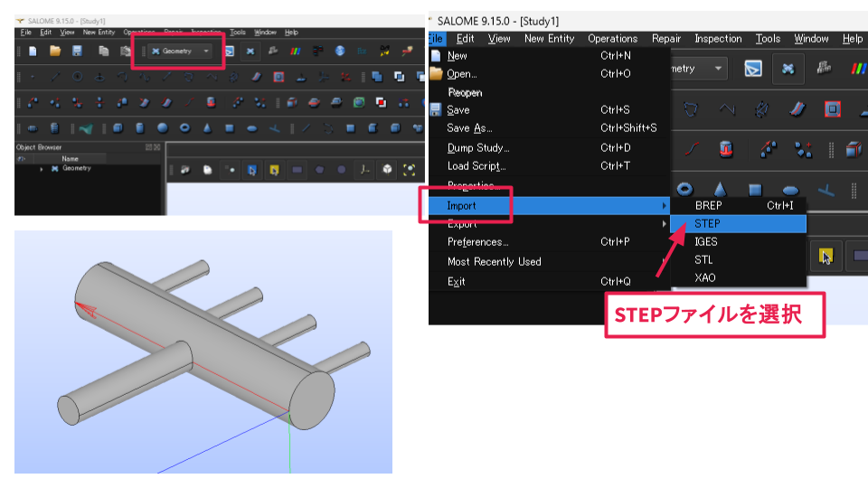Click the Save disk toolbar icon
The height and width of the screenshot is (488, 868).
(77, 52)
